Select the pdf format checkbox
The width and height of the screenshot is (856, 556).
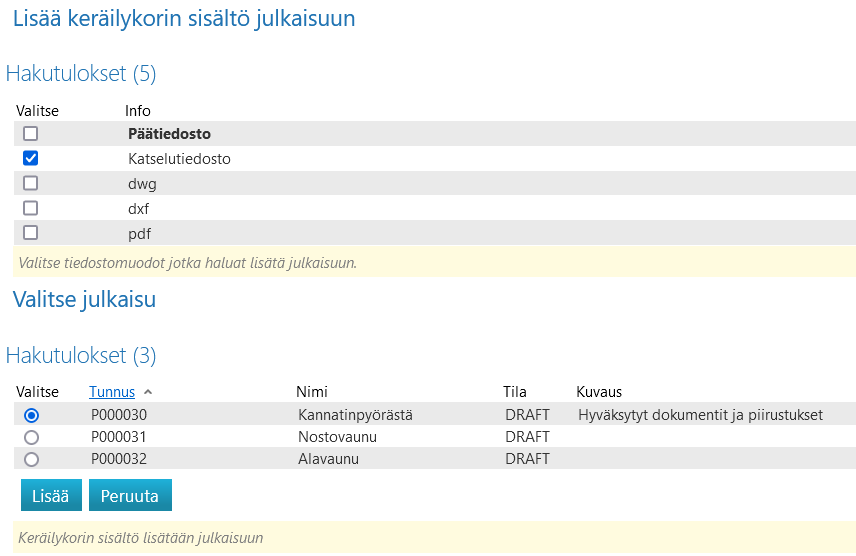coord(31,233)
